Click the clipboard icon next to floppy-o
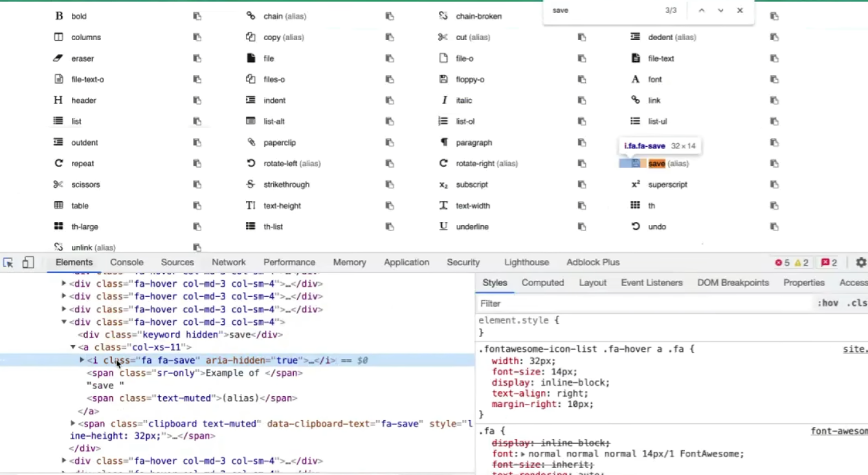 [x=581, y=79]
